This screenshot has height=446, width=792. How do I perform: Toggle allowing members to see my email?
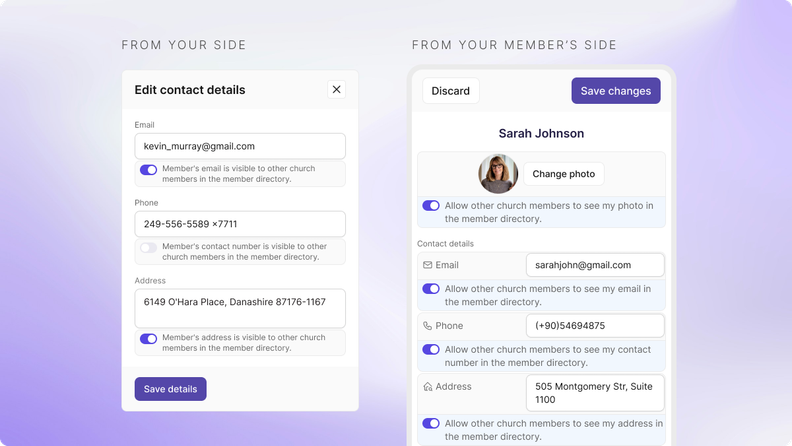pos(431,288)
